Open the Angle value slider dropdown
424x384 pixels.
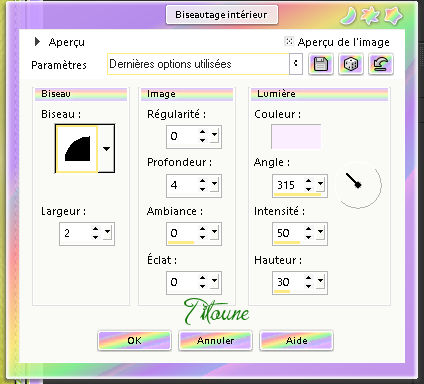point(320,184)
